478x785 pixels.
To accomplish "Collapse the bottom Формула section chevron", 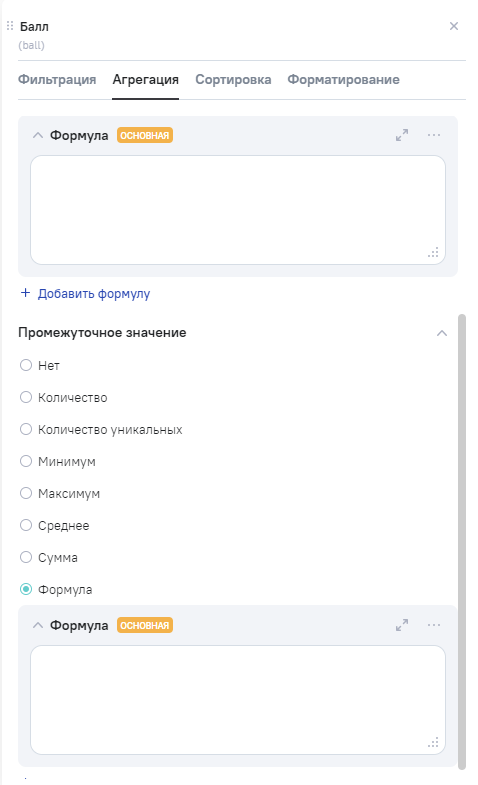I will coord(38,625).
